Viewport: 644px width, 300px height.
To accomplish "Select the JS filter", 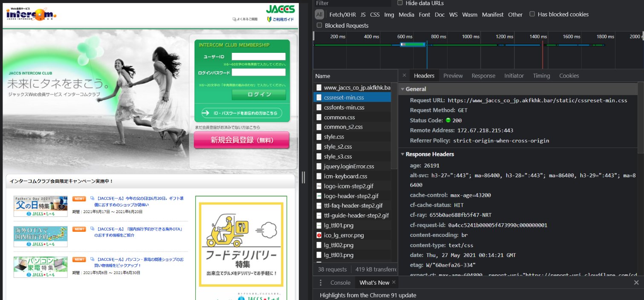I will (x=363, y=14).
